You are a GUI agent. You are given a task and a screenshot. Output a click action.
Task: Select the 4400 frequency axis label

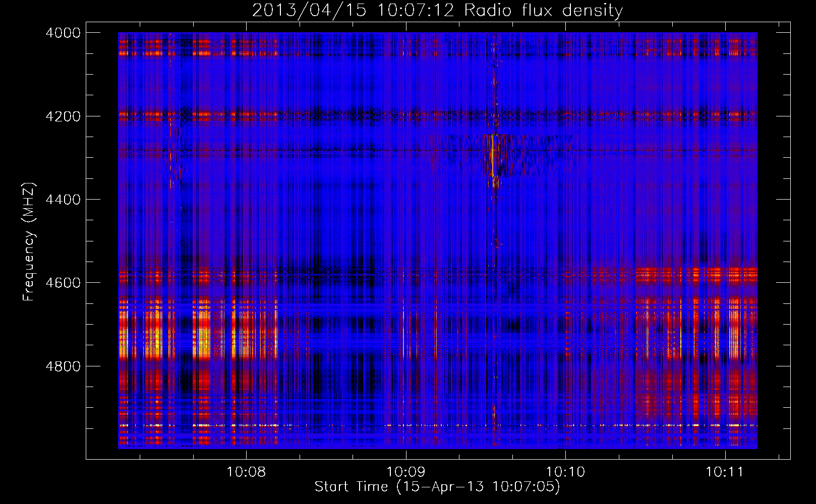point(63,200)
